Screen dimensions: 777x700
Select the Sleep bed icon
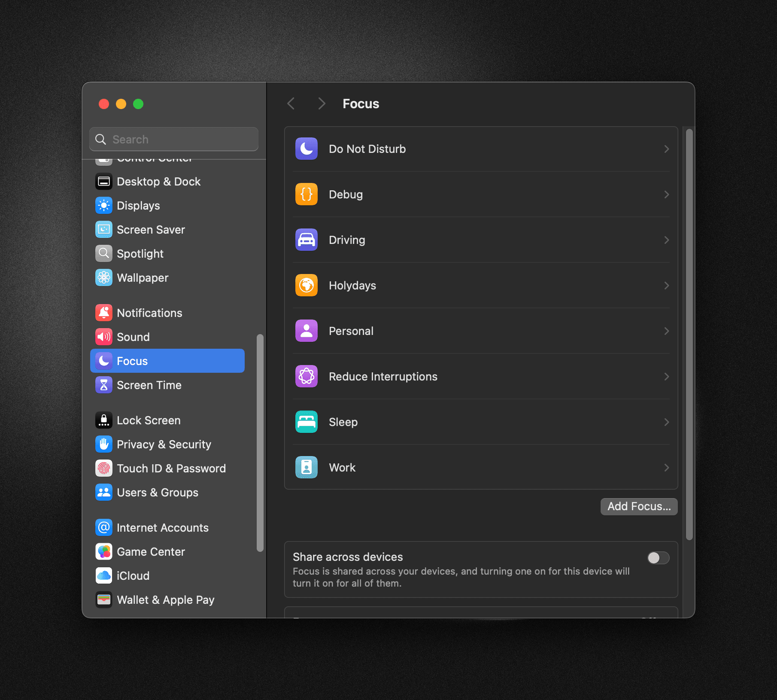[x=306, y=422]
